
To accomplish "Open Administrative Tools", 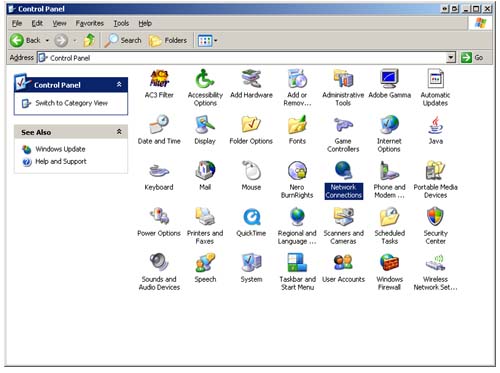I will [343, 87].
